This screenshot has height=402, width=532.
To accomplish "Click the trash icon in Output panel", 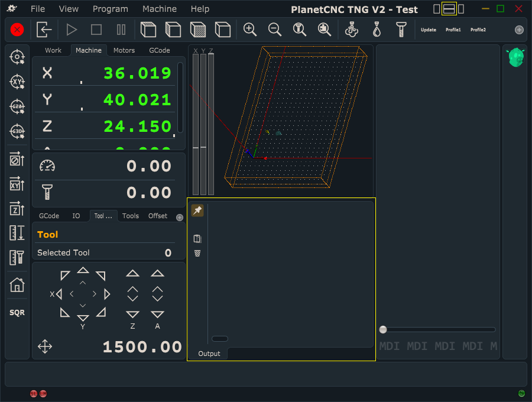I will (197, 253).
